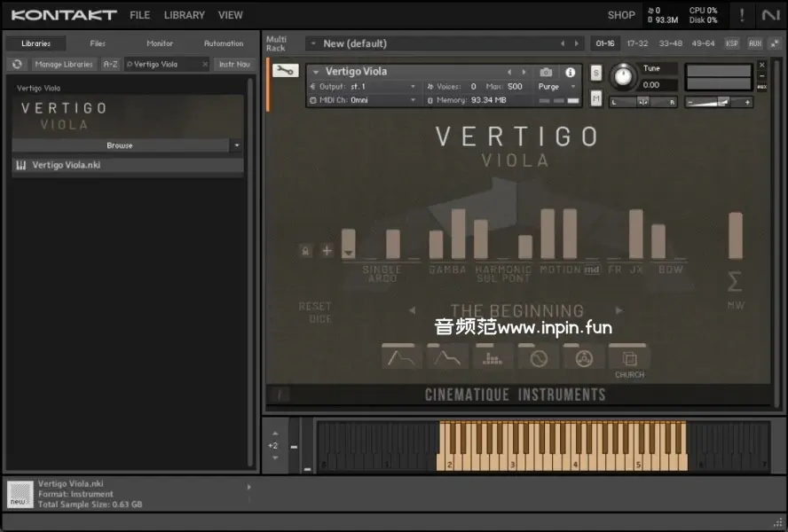788x532 pixels.
Task: Toggle the Solo (S) button
Action: click(x=596, y=72)
